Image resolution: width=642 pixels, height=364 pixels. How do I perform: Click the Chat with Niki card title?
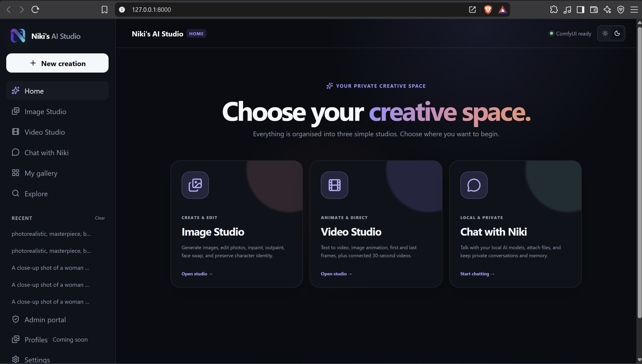click(493, 232)
